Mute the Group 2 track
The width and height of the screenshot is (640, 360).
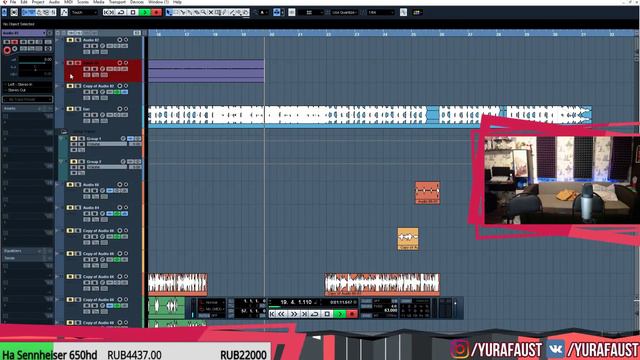[x=74, y=162]
